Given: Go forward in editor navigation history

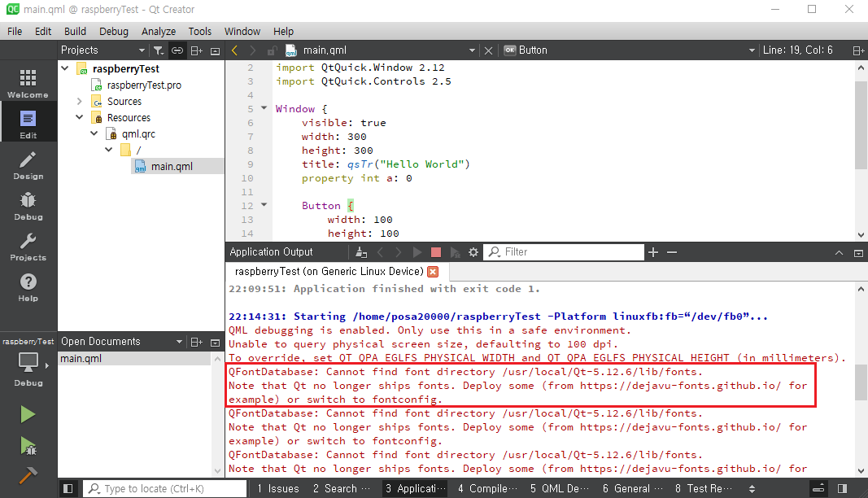Looking at the screenshot, I should pos(252,50).
